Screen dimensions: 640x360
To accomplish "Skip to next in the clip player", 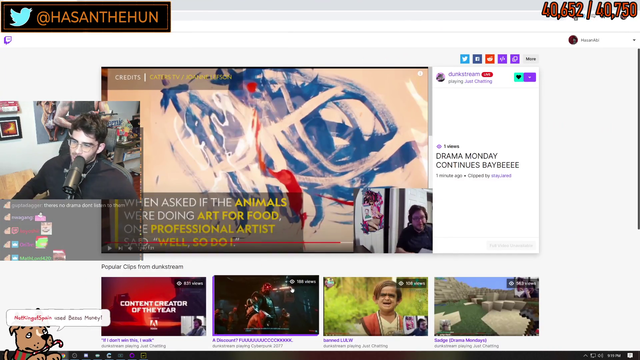I will pyautogui.click(x=120, y=248).
